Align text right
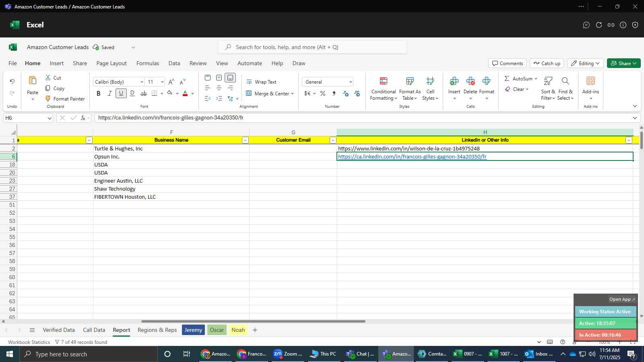This screenshot has width=644, height=362. click(230, 88)
